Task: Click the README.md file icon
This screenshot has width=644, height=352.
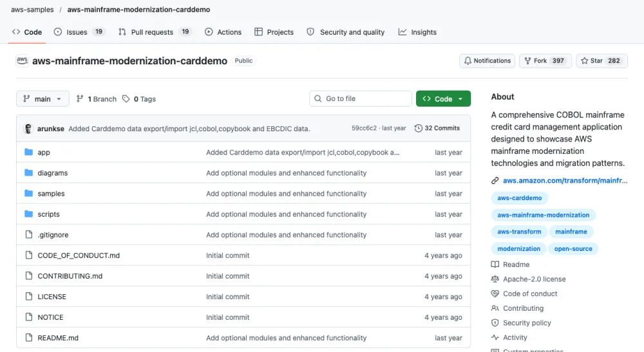Action: click(29, 337)
